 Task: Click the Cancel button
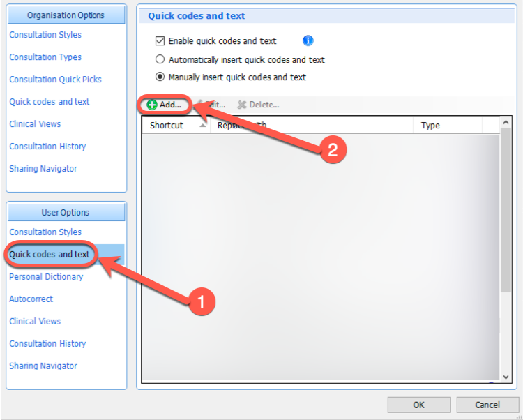click(487, 405)
